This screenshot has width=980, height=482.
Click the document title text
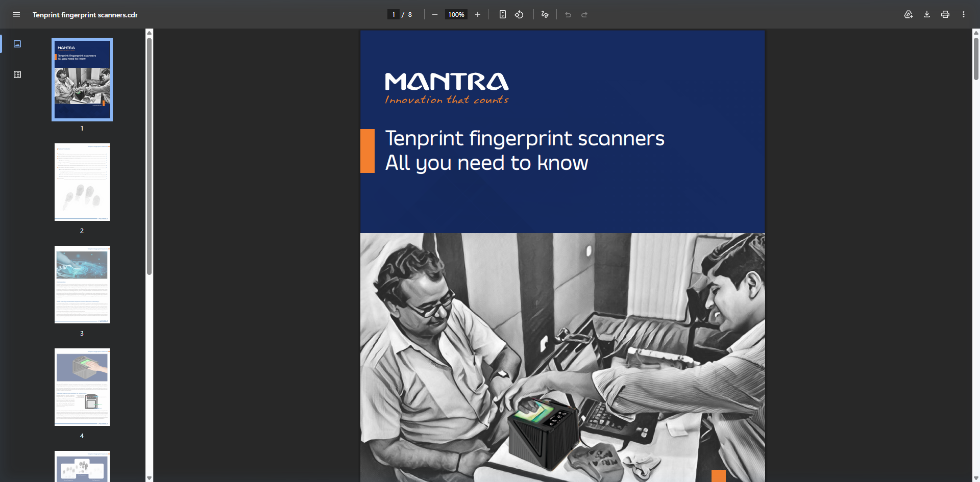tap(85, 15)
